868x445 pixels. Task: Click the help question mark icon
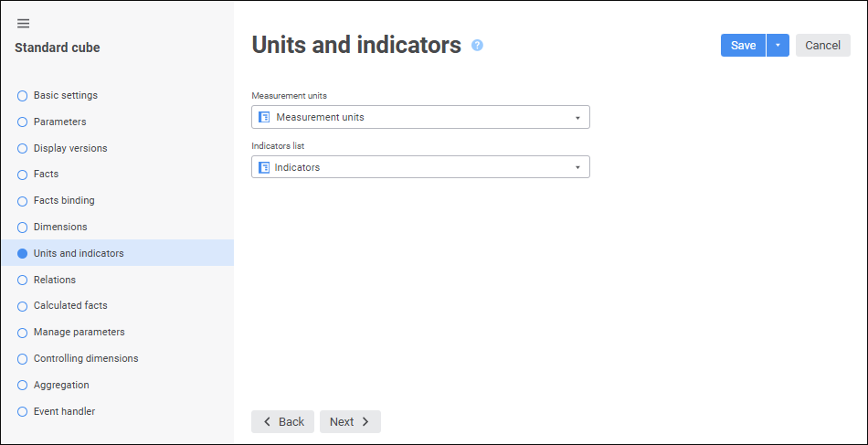pos(477,45)
